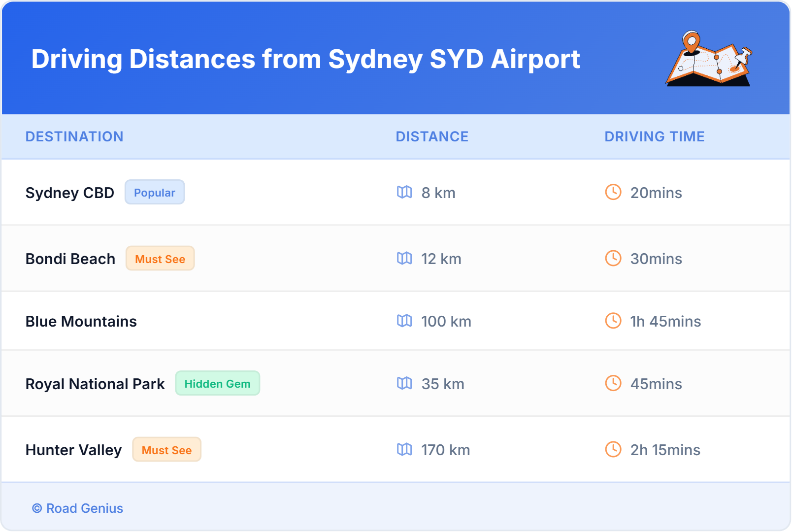Click the Hidden Gem badge
This screenshot has height=532, width=792.
pyautogui.click(x=217, y=383)
